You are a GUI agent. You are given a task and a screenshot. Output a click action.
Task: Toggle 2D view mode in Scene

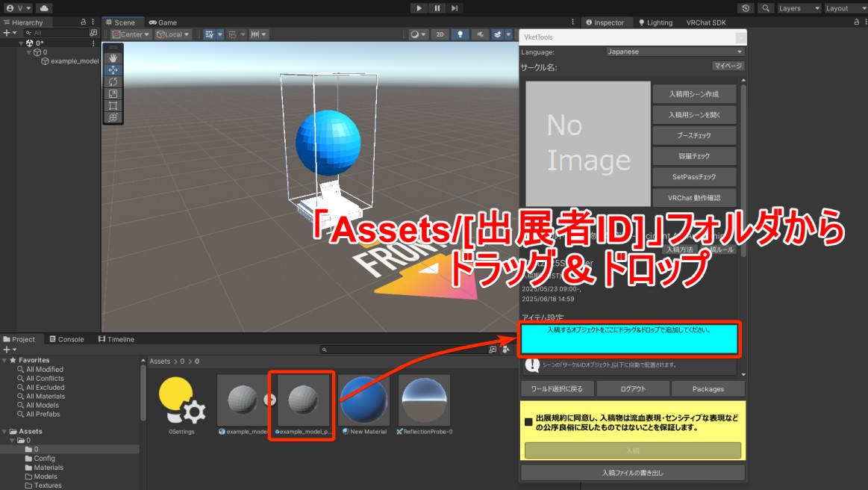tap(440, 34)
